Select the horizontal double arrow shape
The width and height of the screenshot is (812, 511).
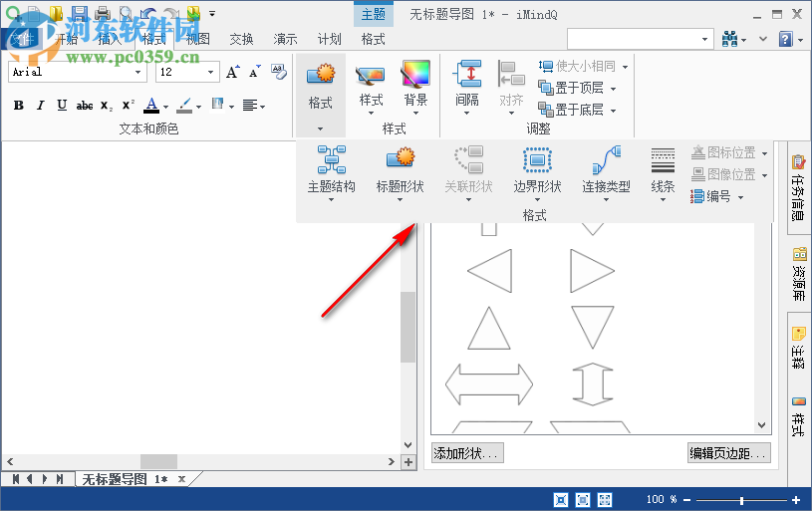[x=489, y=384]
